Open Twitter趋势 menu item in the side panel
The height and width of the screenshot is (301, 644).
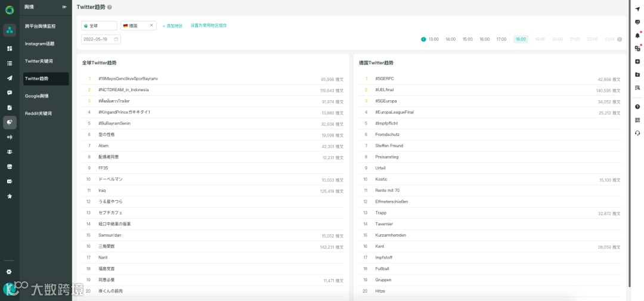click(45, 79)
